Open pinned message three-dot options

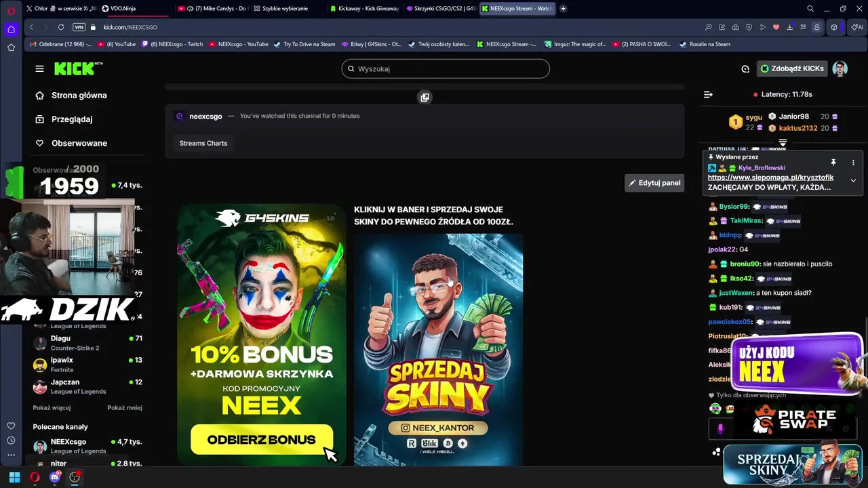pos(853,163)
